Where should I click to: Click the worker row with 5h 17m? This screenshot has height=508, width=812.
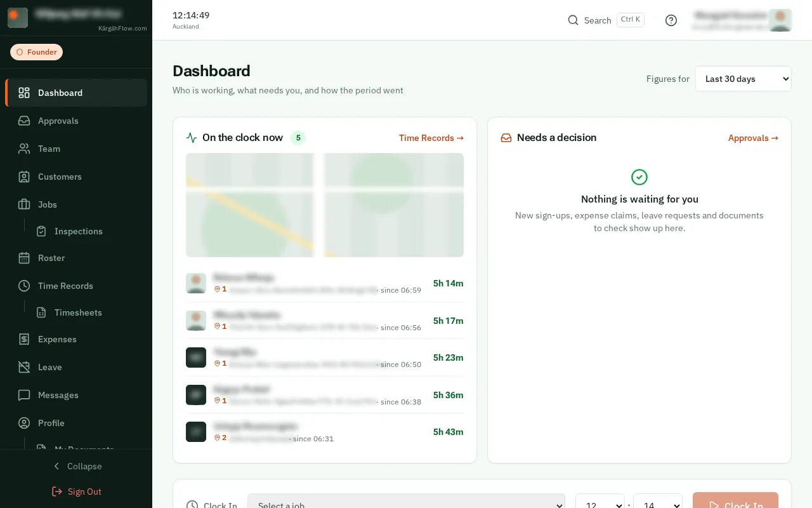coord(325,321)
